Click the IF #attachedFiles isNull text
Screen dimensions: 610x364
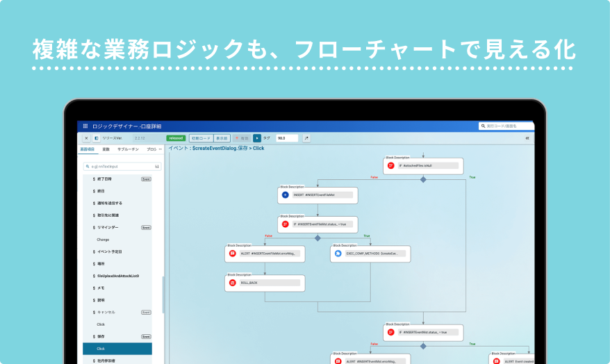pyautogui.click(x=415, y=165)
